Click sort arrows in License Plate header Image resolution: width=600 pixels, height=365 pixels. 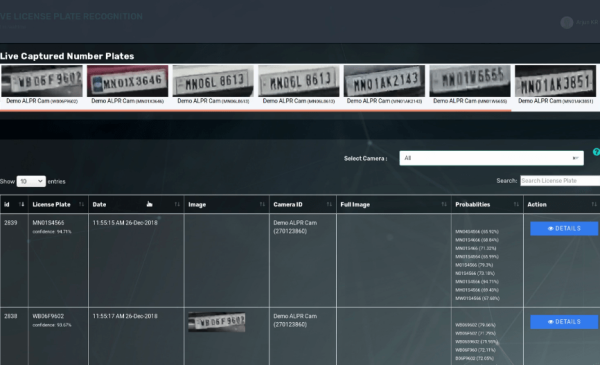[x=82, y=204]
